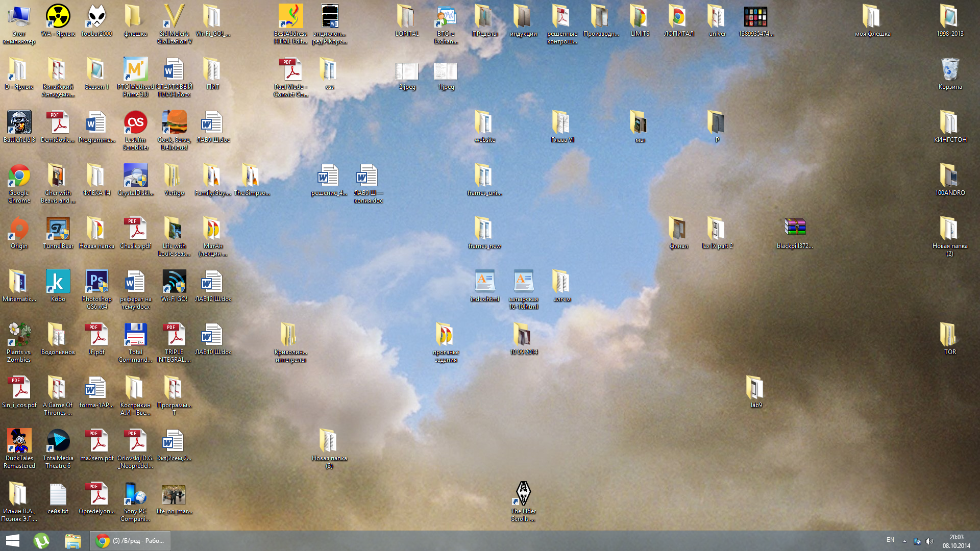This screenshot has height=551, width=980.
Task: Select the blackpill372 WinRAR archive
Action: [x=795, y=228]
